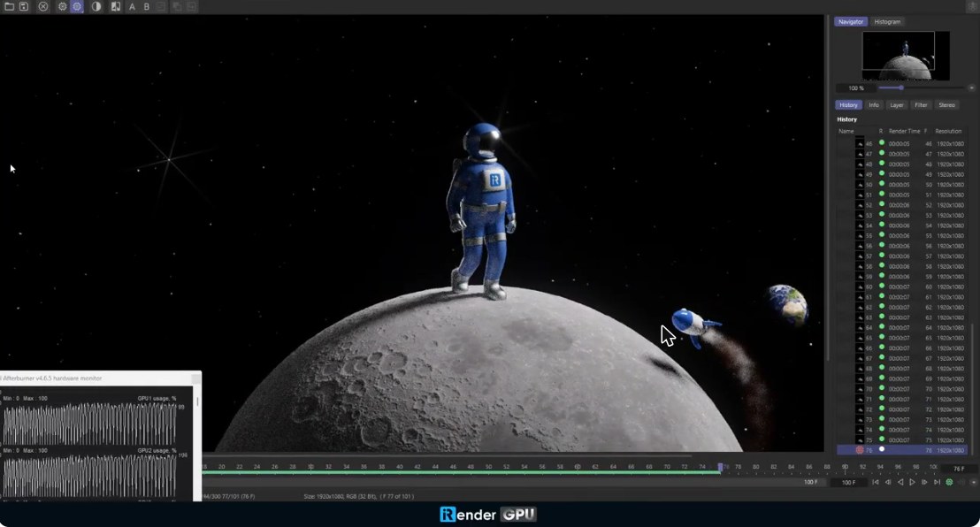980x527 pixels.
Task: Click the highlighted render queue gear icon
Action: 77,6
